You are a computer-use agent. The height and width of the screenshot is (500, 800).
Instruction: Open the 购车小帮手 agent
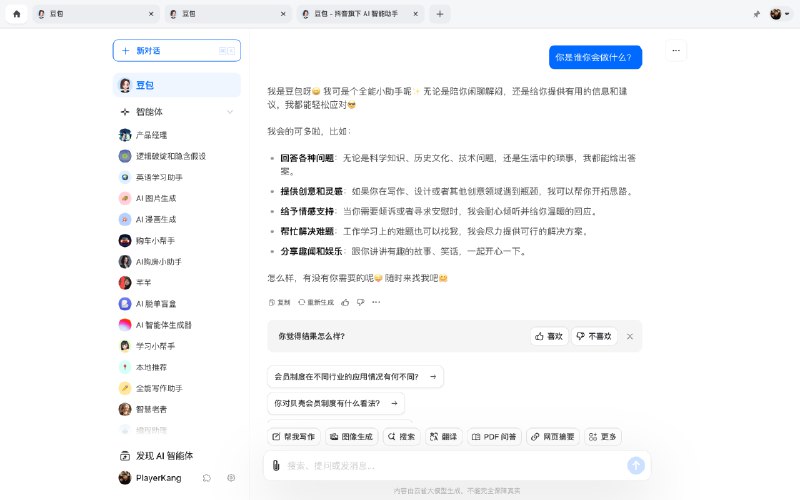point(177,240)
